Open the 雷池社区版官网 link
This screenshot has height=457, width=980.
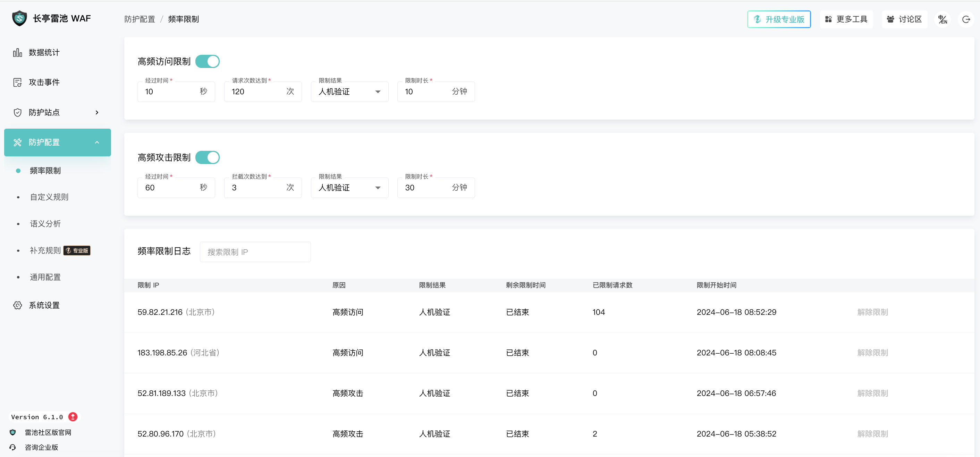coord(48,432)
